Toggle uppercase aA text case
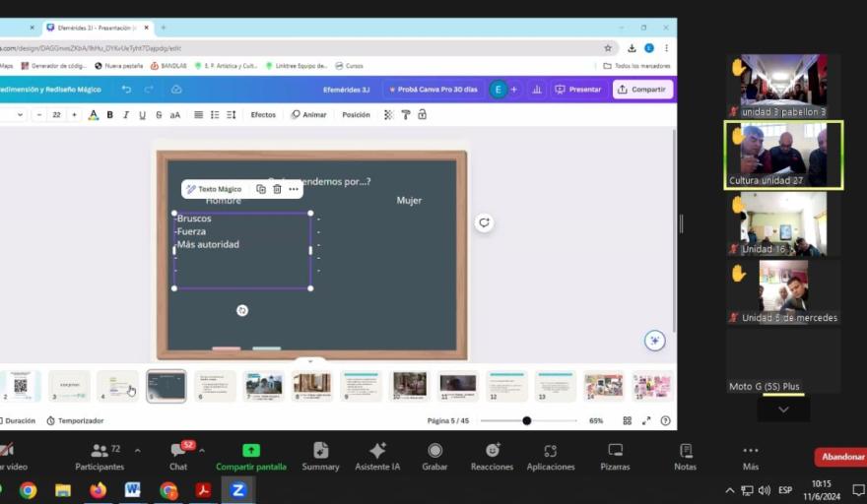Viewport: 867px width, 504px height. click(175, 115)
